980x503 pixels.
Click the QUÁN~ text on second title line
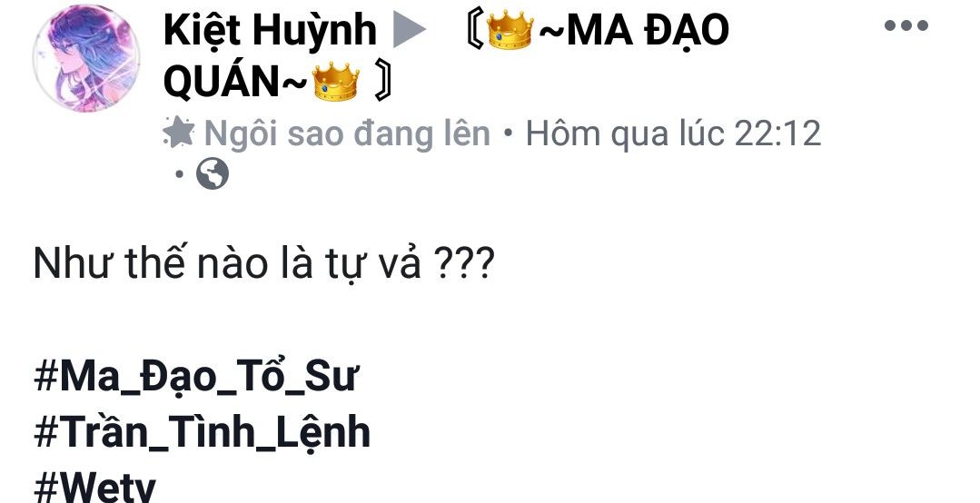(x=236, y=84)
